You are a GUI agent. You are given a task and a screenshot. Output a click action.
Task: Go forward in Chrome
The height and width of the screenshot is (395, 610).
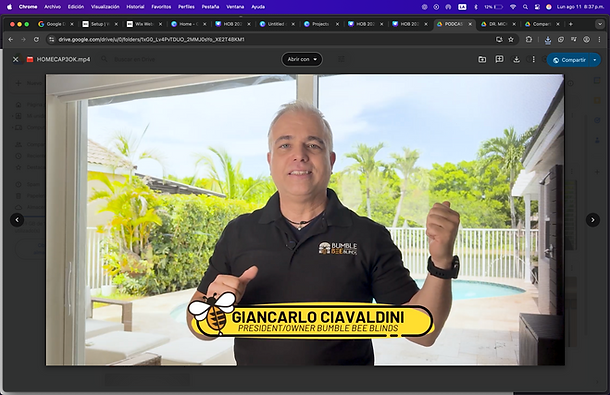click(x=23, y=39)
